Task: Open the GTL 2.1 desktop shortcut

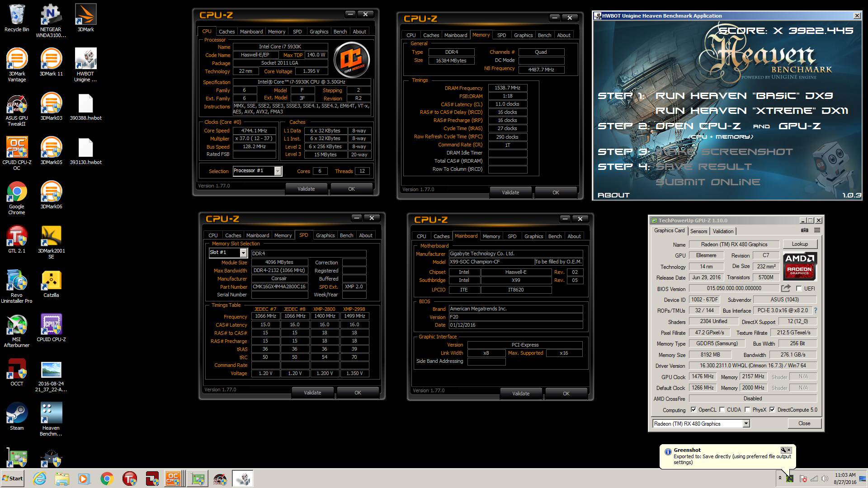Action: pos(17,239)
